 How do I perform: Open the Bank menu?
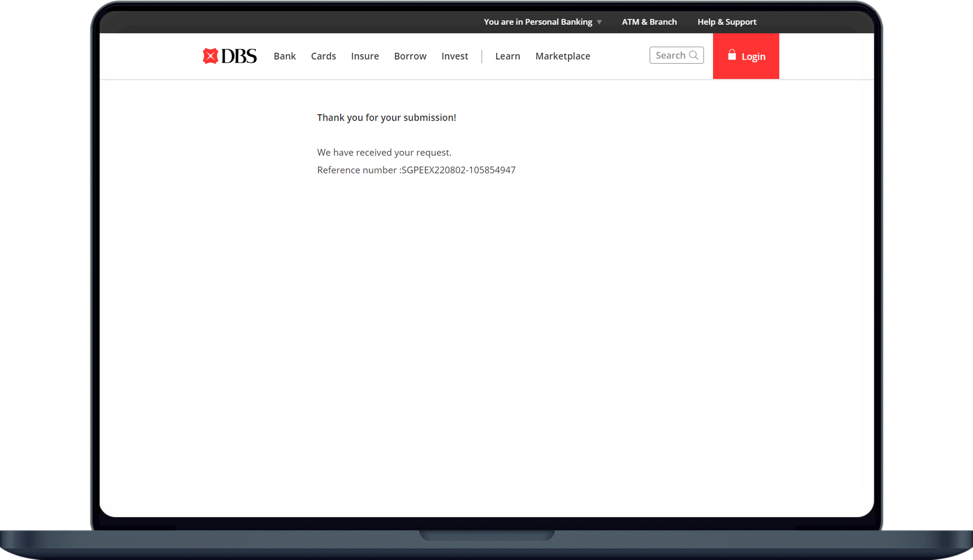click(284, 56)
